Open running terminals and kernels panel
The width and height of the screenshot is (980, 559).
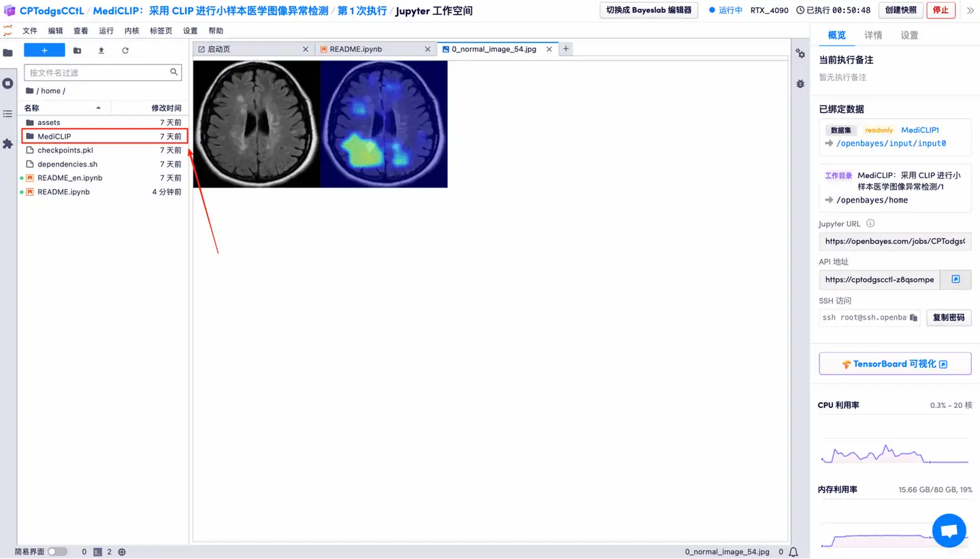tap(8, 83)
